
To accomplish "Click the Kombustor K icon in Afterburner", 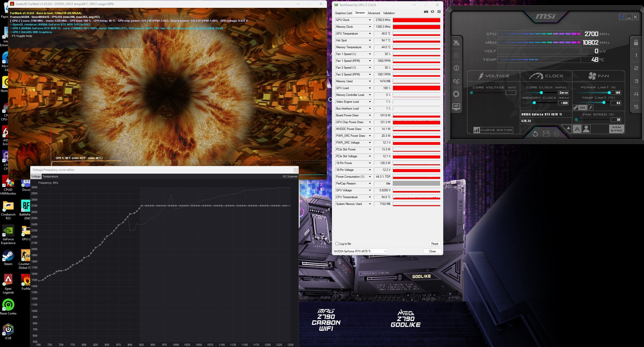I will pos(456,55).
